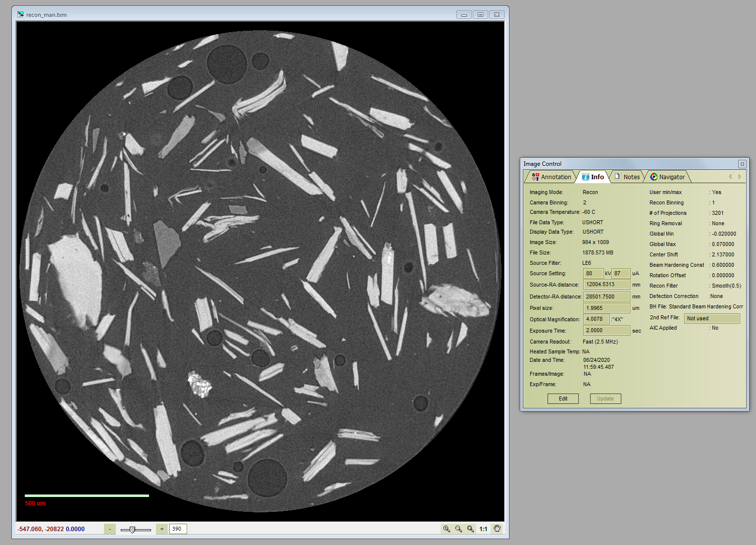Image resolution: width=756 pixels, height=545 pixels.
Task: Click the Detector-RA distance field
Action: (x=606, y=297)
